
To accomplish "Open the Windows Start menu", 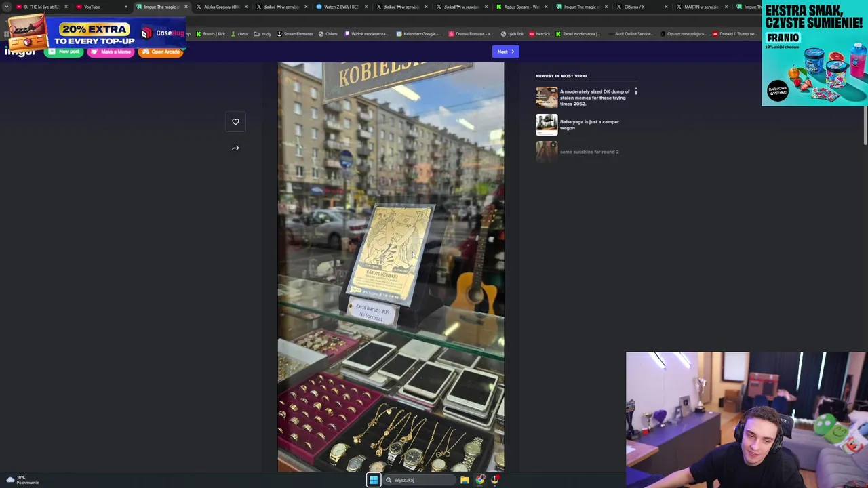I will click(374, 480).
